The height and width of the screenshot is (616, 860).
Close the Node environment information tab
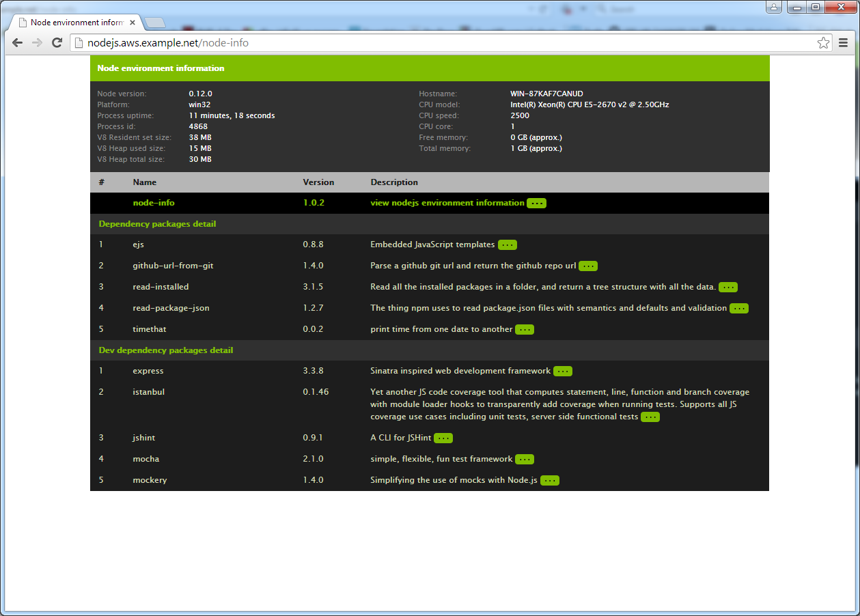(x=133, y=23)
